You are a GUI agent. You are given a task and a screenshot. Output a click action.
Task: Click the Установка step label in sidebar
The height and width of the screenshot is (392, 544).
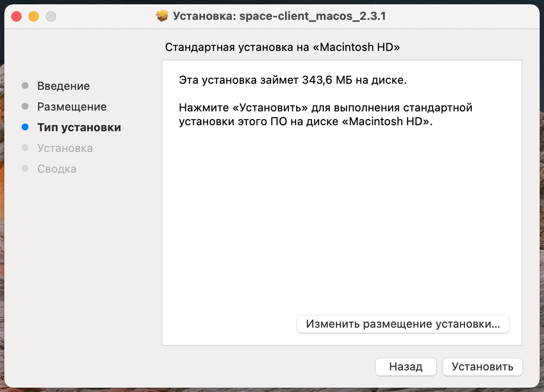pos(65,148)
